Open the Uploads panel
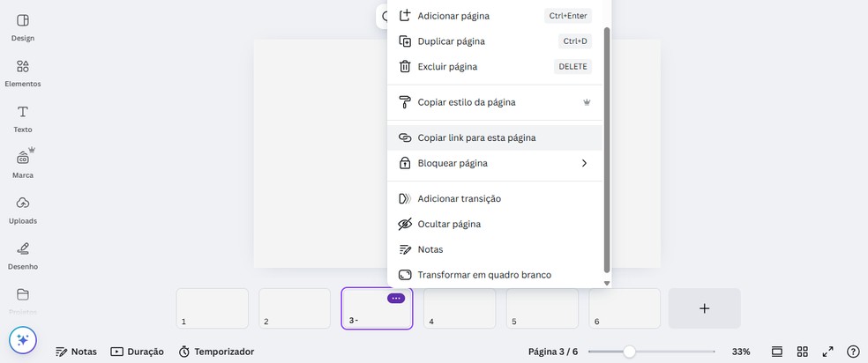 point(23,210)
